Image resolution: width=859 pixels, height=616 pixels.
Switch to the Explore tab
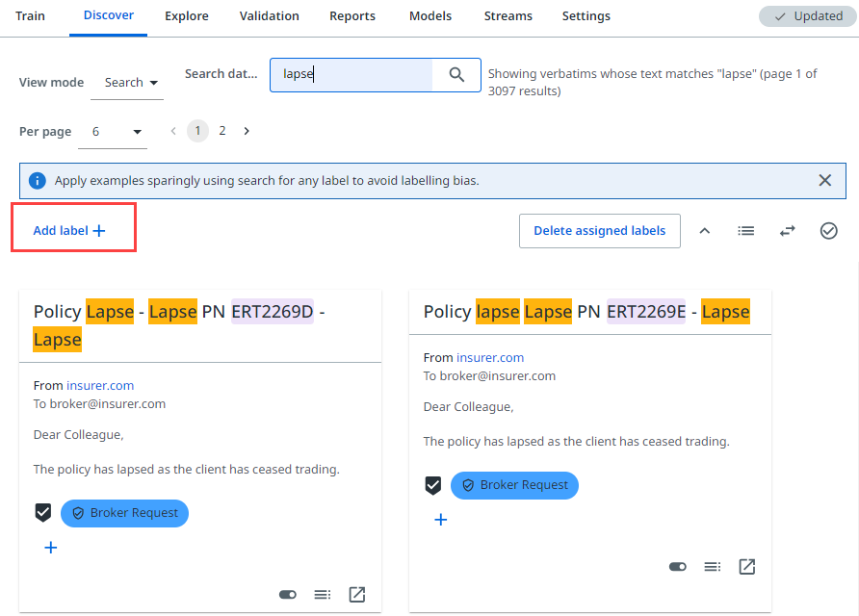[x=187, y=16]
